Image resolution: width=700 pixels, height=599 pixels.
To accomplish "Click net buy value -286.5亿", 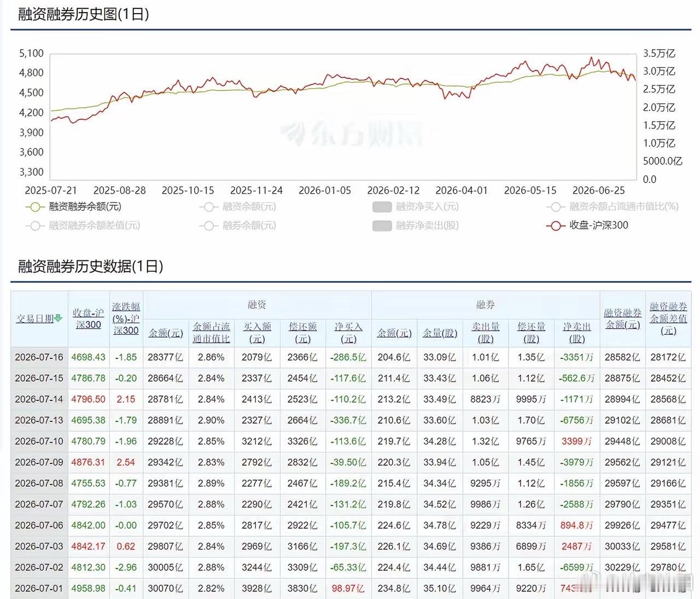I will 348,357.
